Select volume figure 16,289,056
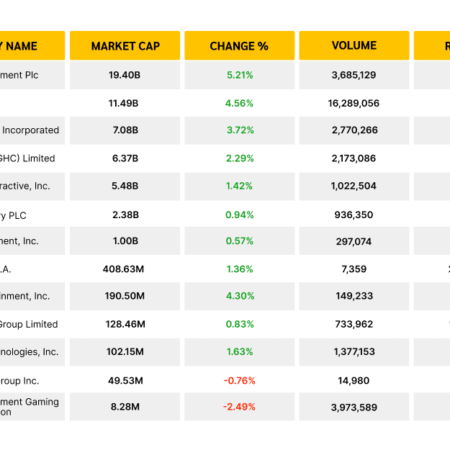This screenshot has height=450, width=450. pos(354,103)
